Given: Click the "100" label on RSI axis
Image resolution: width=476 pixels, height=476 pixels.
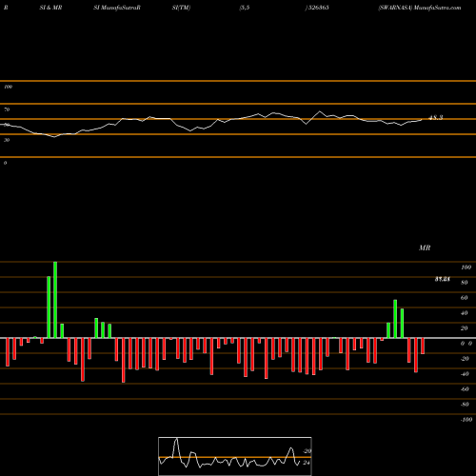Looking at the screenshot, I should pos(8,87).
